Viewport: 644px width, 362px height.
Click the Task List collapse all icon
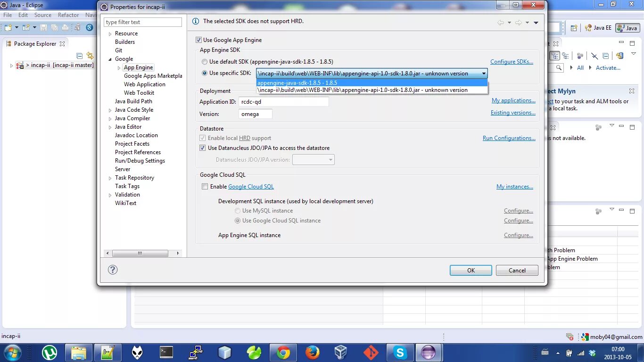[x=606, y=56]
